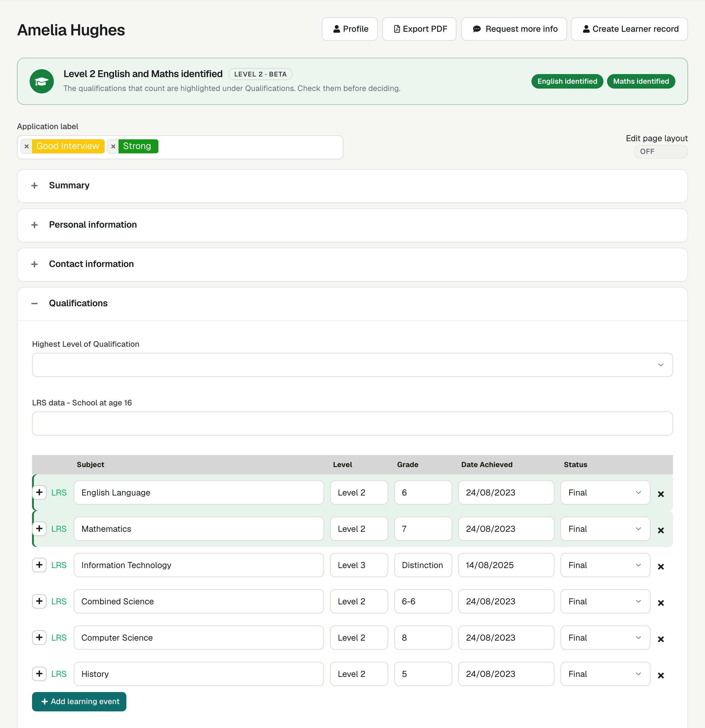Toggle Edit page layout switch
The height and width of the screenshot is (728, 705).
point(661,151)
